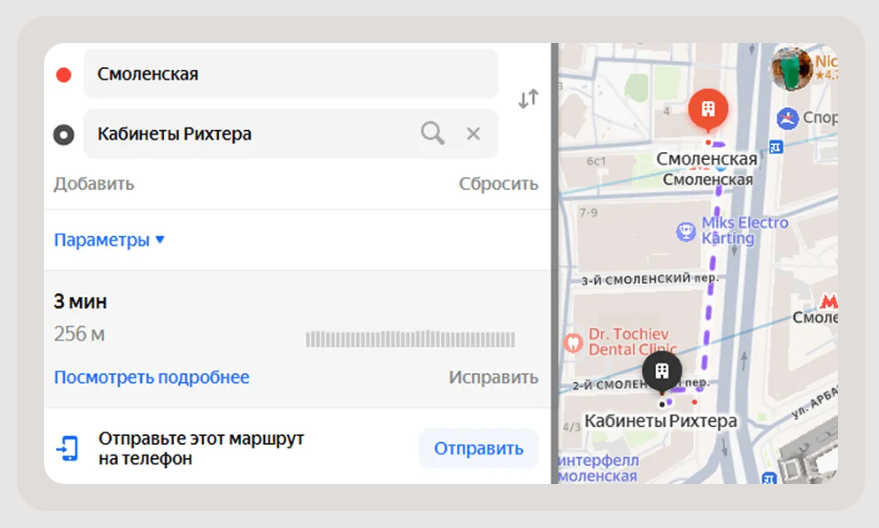The image size is (879, 528).
Task: Click the red start point marker dot
Action: pos(64,75)
